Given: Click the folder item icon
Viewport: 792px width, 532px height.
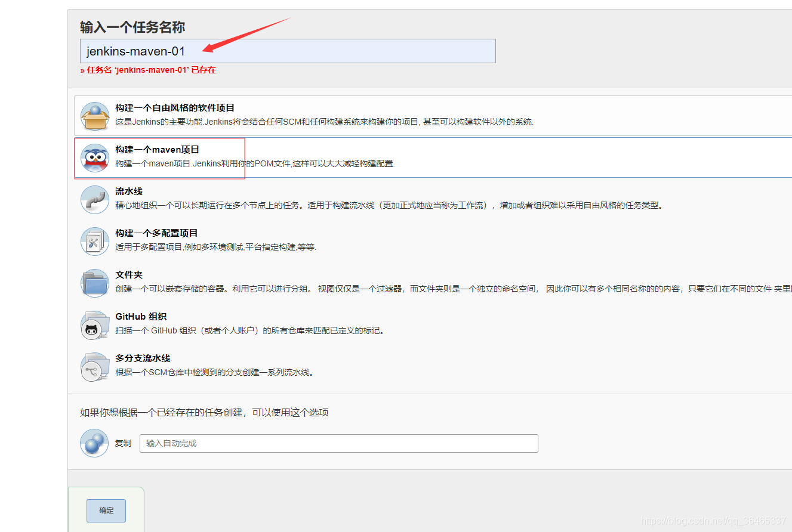Looking at the screenshot, I should pos(95,283).
